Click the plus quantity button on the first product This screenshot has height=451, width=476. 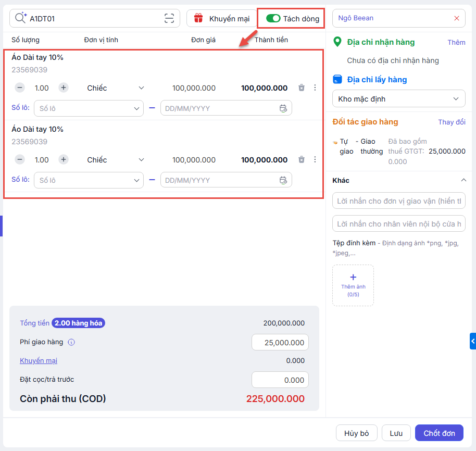click(64, 88)
